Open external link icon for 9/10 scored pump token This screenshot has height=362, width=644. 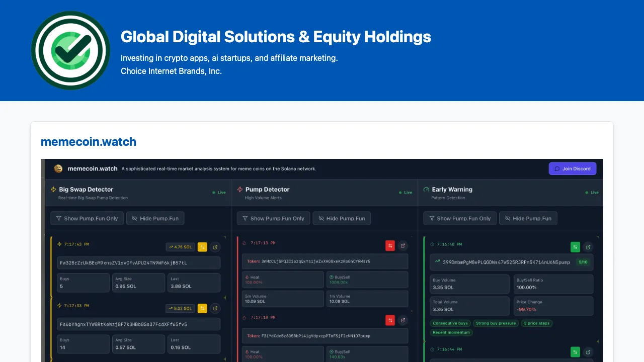(588, 247)
